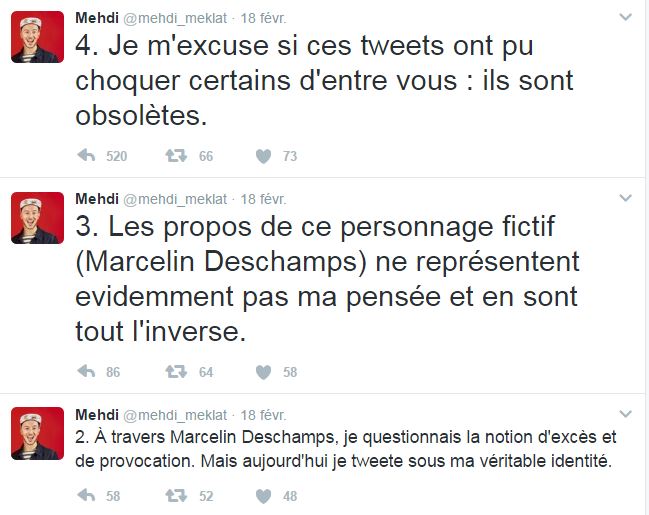Open the '18 févr.' date on tweet 4
The width and height of the screenshot is (649, 515).
tap(263, 18)
